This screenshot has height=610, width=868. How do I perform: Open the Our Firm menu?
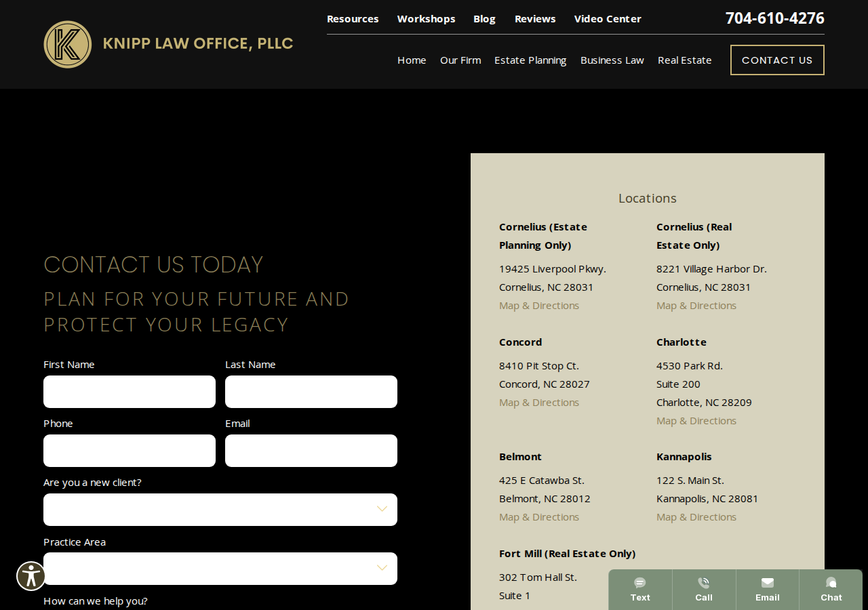click(460, 60)
